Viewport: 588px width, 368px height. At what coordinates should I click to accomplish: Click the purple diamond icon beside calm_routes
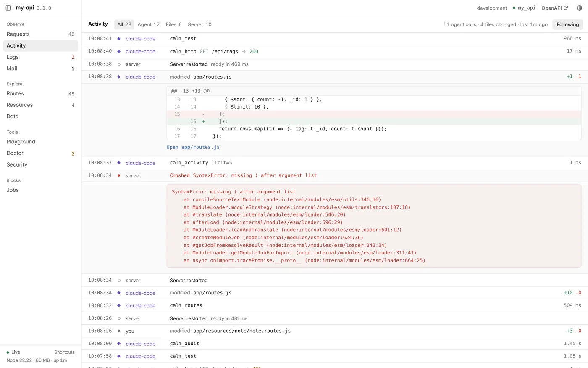pyautogui.click(x=119, y=305)
